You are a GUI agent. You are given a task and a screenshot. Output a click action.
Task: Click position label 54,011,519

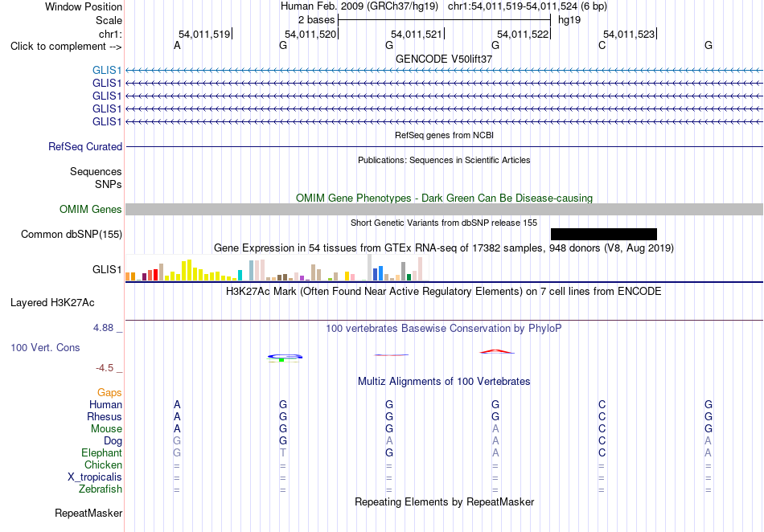point(204,34)
